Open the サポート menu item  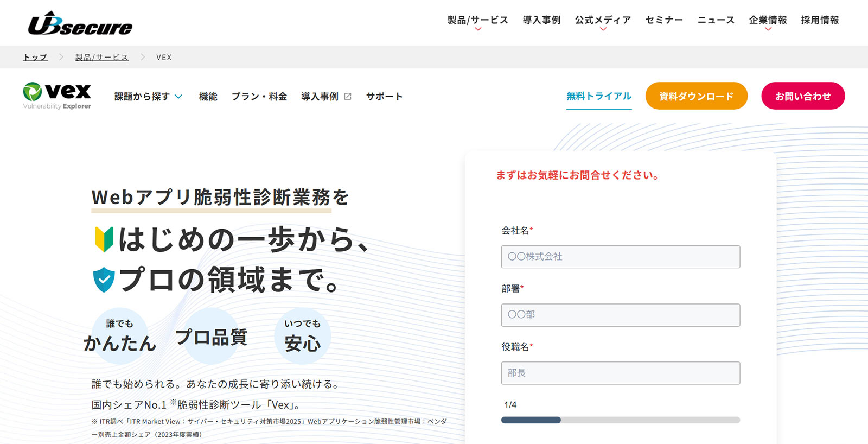tap(384, 97)
